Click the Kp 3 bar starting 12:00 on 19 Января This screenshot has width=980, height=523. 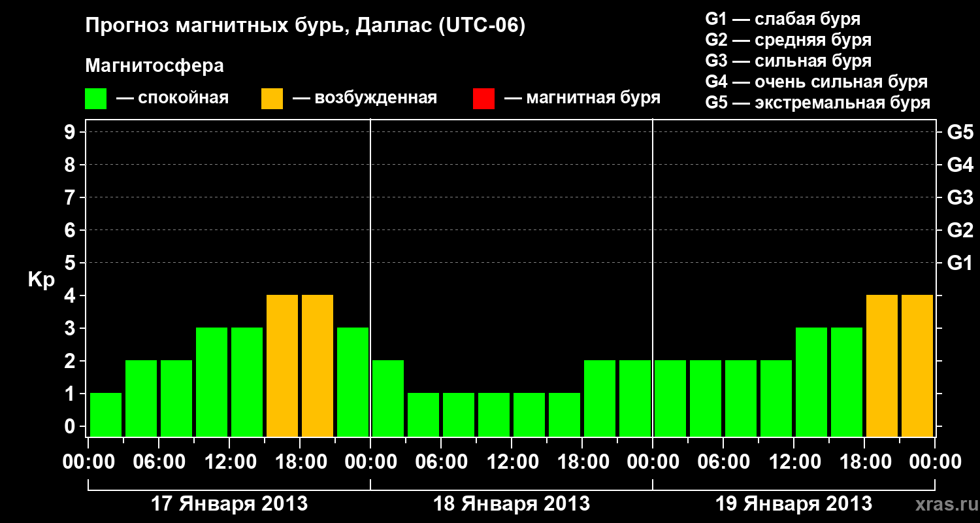point(811,382)
